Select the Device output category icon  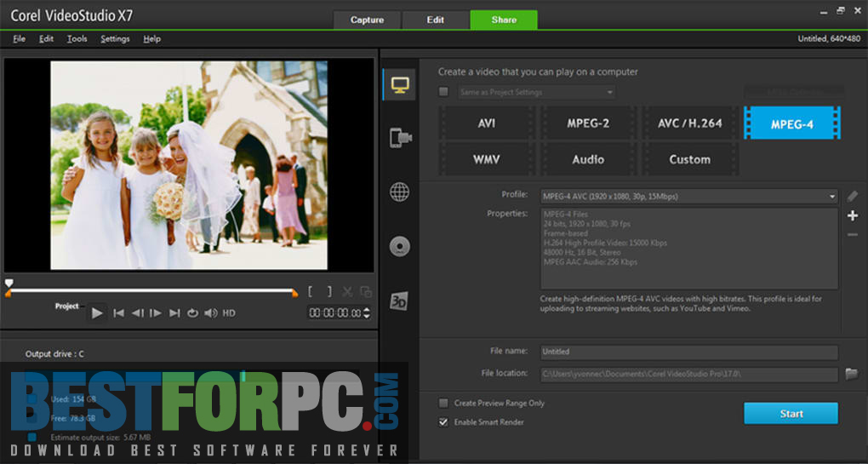click(400, 138)
